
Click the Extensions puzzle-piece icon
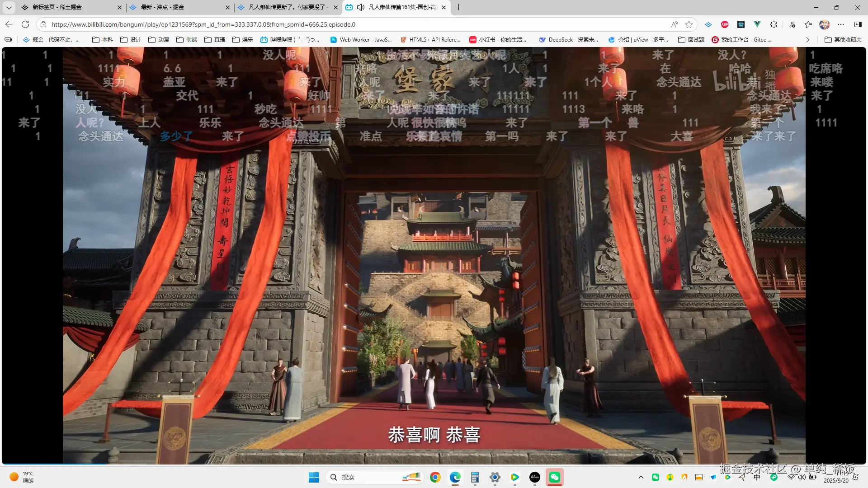click(774, 24)
